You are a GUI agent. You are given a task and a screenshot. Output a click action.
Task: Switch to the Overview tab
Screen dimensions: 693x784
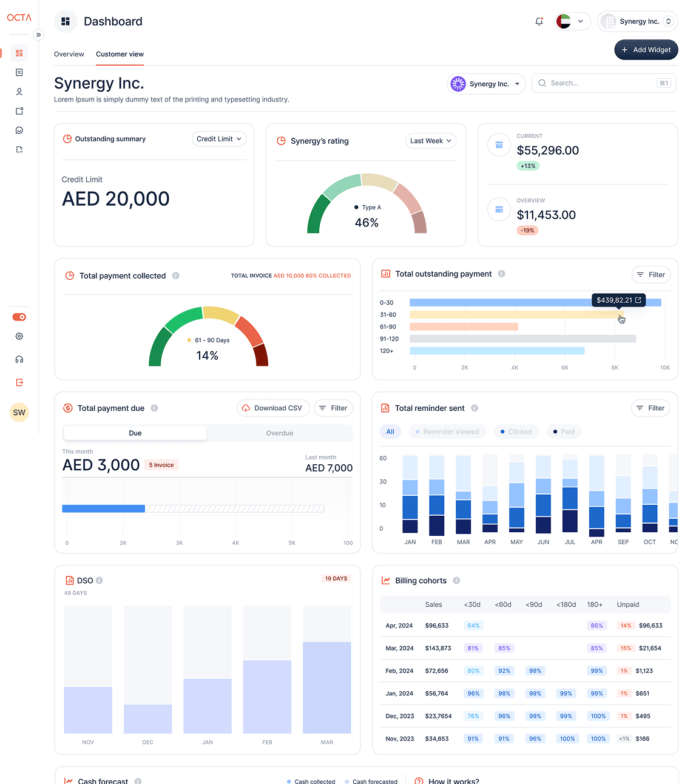pyautogui.click(x=69, y=54)
